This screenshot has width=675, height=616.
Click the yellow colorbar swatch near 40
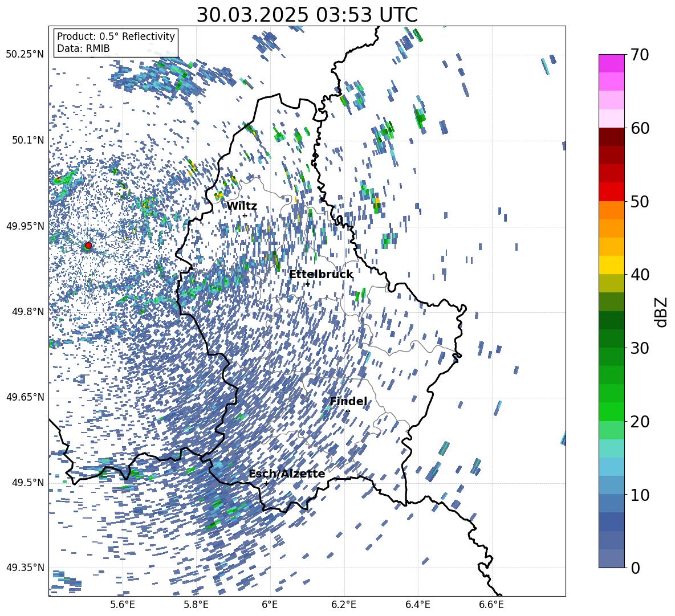click(611, 265)
